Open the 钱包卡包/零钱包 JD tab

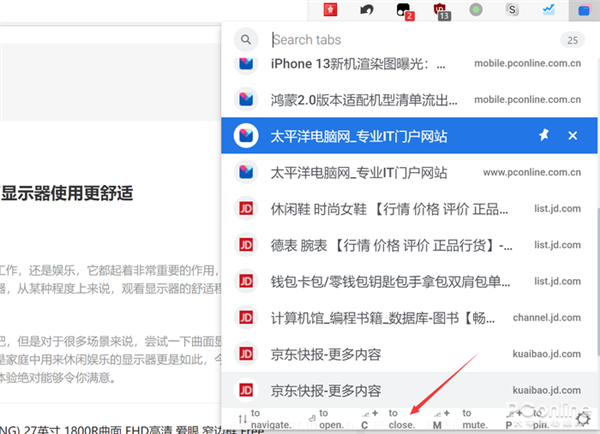409,281
